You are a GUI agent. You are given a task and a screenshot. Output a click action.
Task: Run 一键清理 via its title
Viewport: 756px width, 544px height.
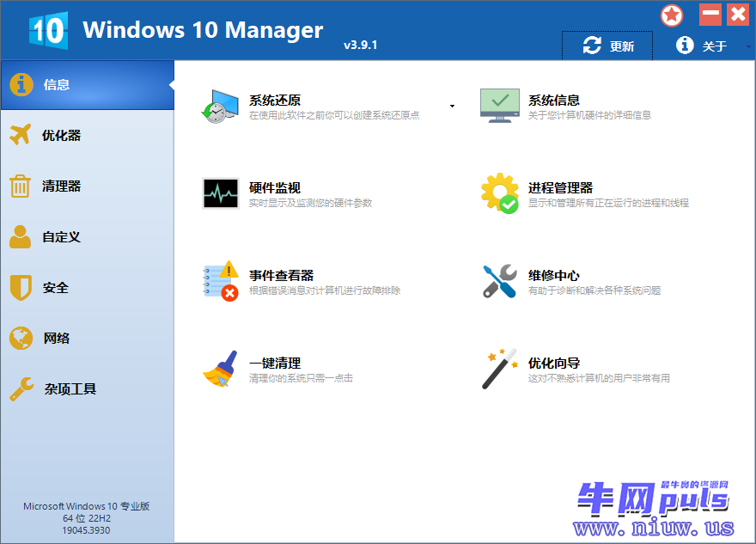pos(275,364)
